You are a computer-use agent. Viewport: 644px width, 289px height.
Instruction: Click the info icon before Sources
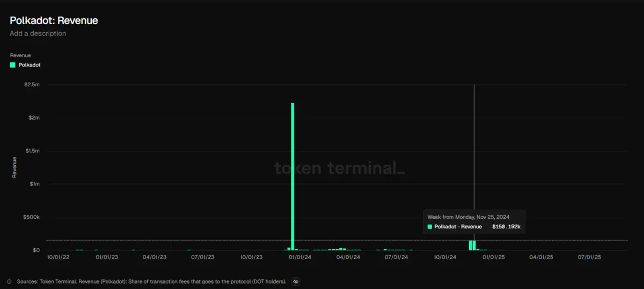coord(9,281)
